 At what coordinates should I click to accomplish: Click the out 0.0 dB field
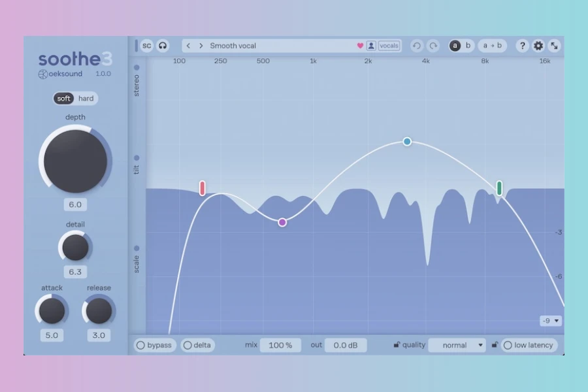[x=346, y=345]
